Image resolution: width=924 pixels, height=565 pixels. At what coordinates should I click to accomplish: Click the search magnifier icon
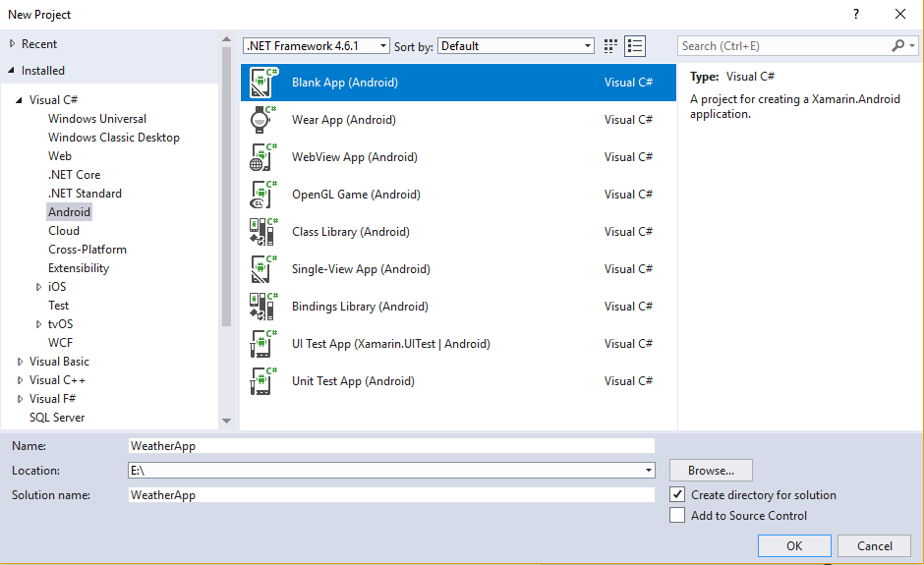[x=897, y=45]
